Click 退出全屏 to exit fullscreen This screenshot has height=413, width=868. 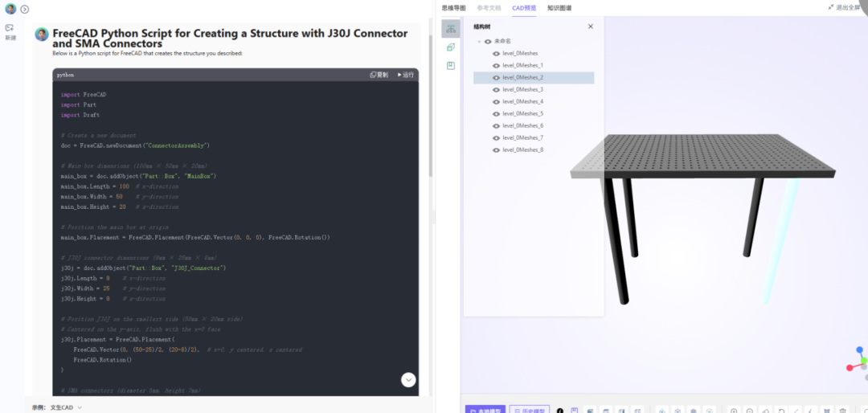click(x=844, y=7)
